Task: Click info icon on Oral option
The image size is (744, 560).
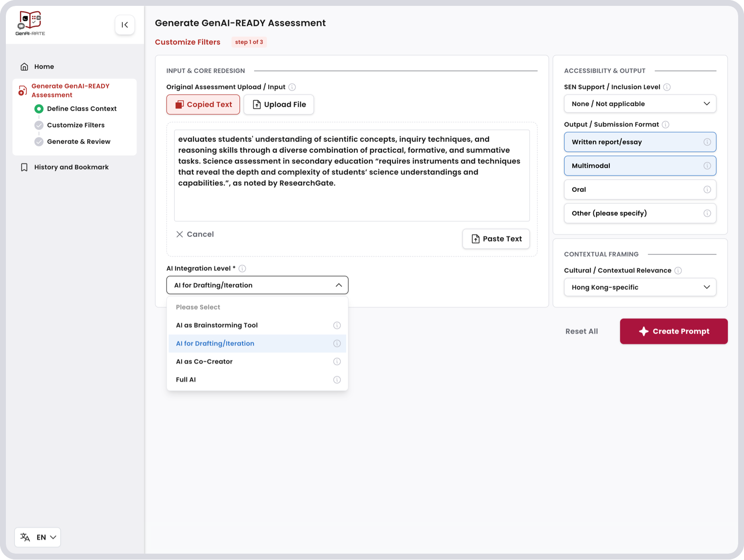Action: [707, 189]
